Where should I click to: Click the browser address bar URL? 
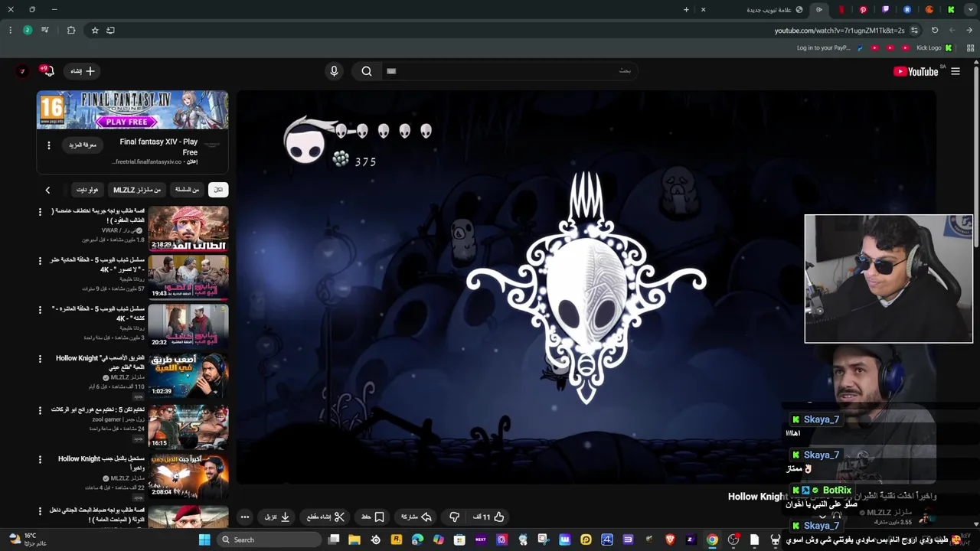(839, 31)
